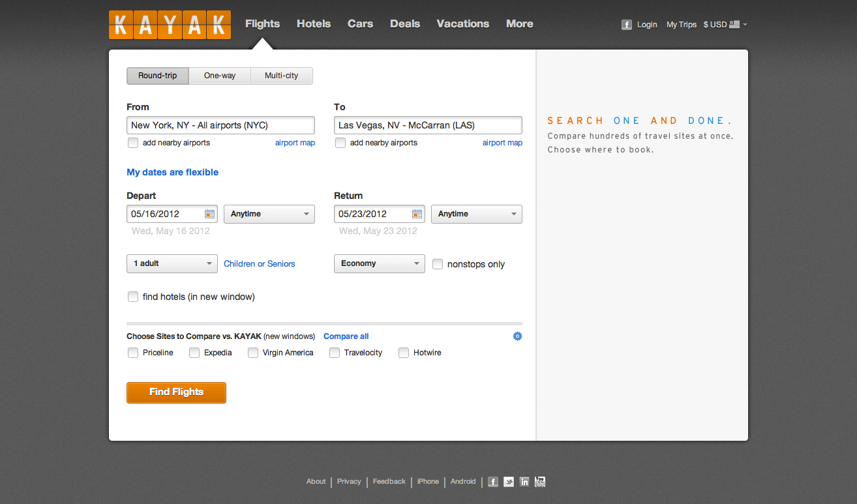Image resolution: width=857 pixels, height=504 pixels.
Task: Click the Find Flights button
Action: coord(176,393)
